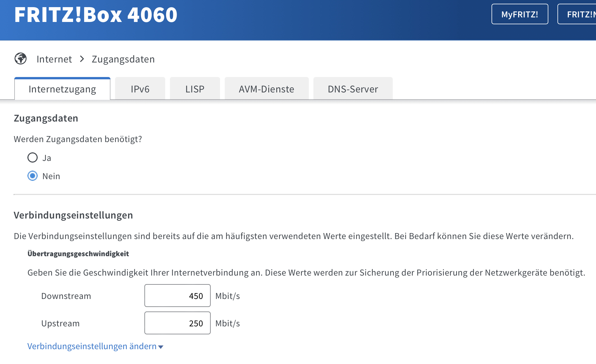Click the sentence starting 'Die Verbindungseinstellungen sind bereits'
The width and height of the screenshot is (596, 364).
[x=294, y=236]
